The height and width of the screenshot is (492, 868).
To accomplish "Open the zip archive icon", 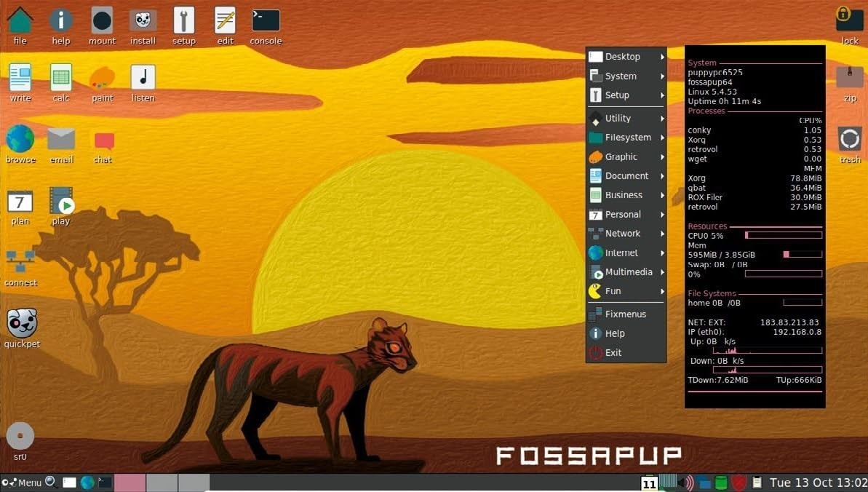I will coord(849,78).
